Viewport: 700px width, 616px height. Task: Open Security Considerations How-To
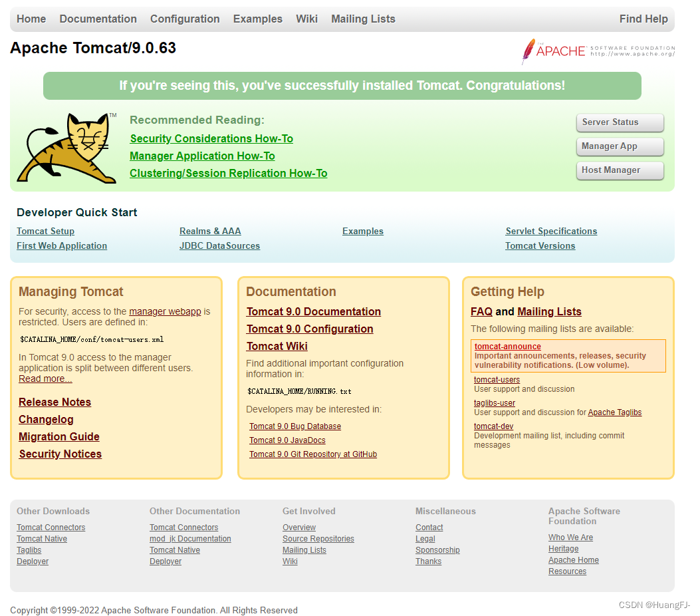pyautogui.click(x=211, y=138)
